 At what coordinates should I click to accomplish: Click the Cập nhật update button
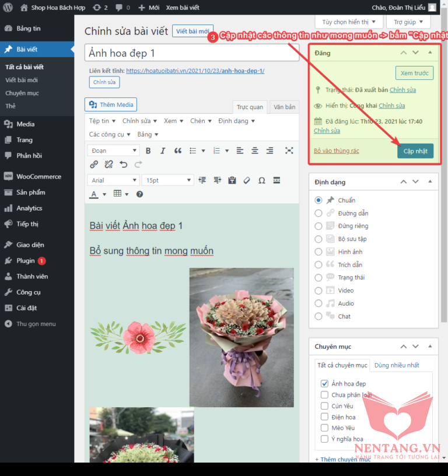coord(415,151)
